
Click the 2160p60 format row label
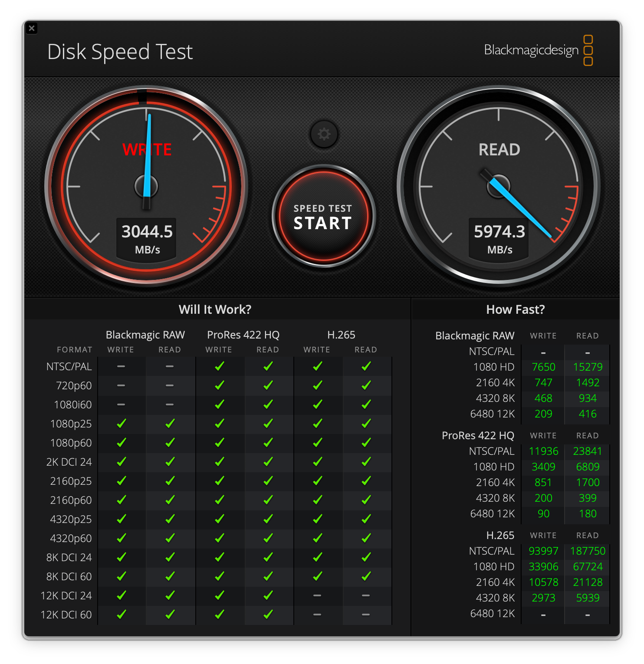tap(71, 500)
